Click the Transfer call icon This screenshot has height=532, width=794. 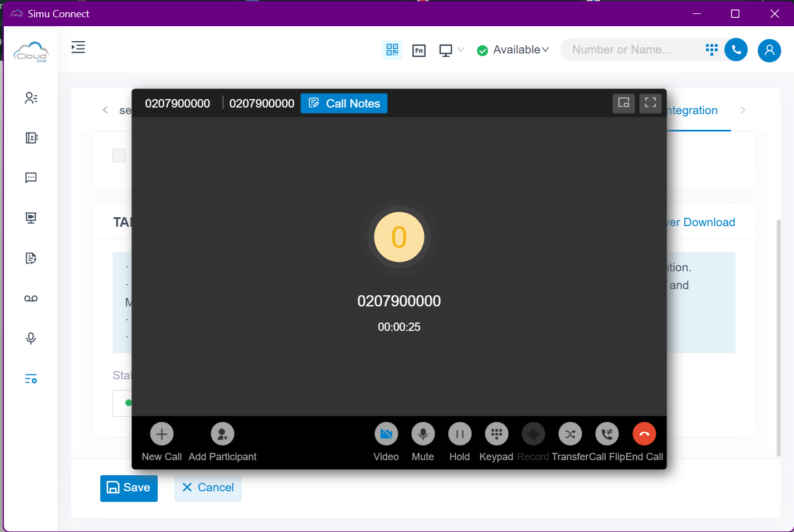(x=570, y=434)
